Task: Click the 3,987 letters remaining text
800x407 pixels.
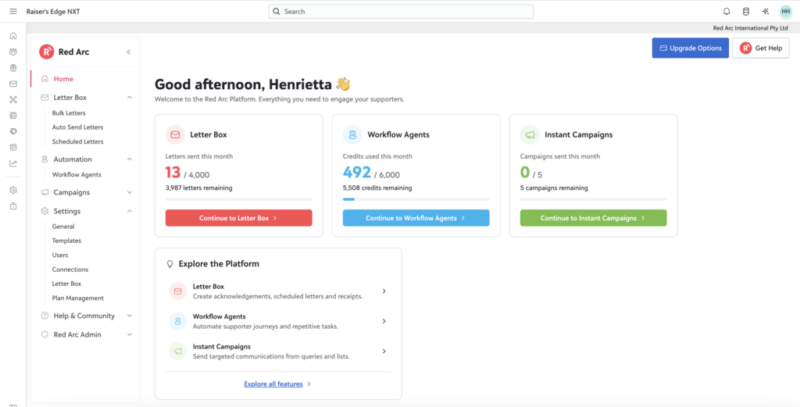Action: pyautogui.click(x=198, y=188)
